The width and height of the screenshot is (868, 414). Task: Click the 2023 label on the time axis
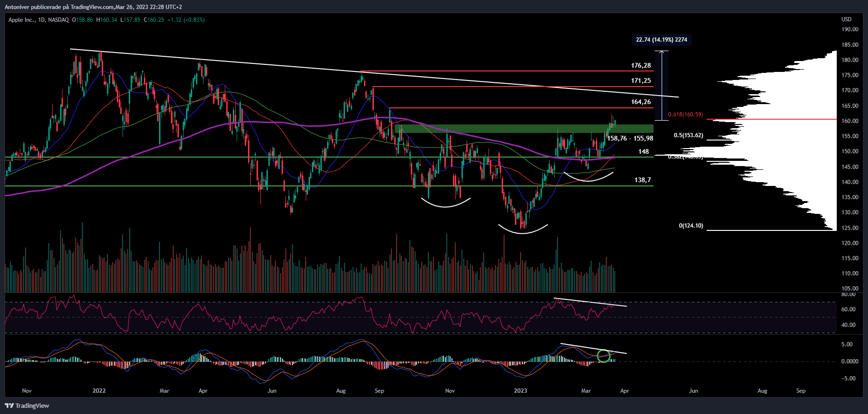(520, 391)
